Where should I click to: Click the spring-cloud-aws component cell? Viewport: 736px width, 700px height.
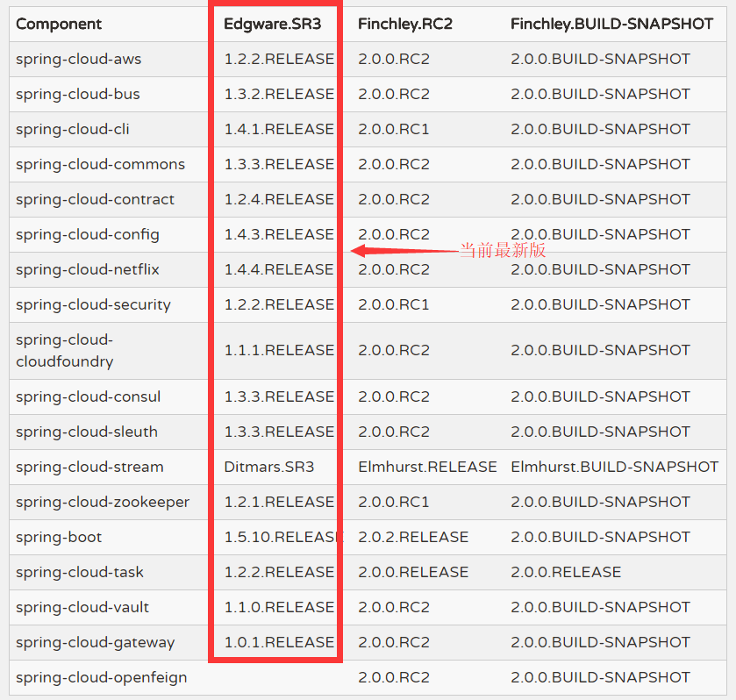(x=78, y=59)
